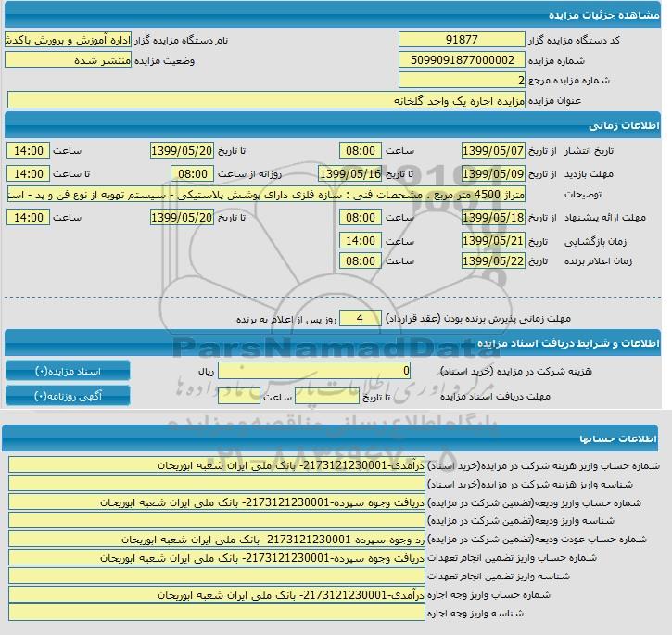Screen dimensions: 672x635
Task: Click the شماره حساب واریز وجه اجاره field
Action: 217,594
